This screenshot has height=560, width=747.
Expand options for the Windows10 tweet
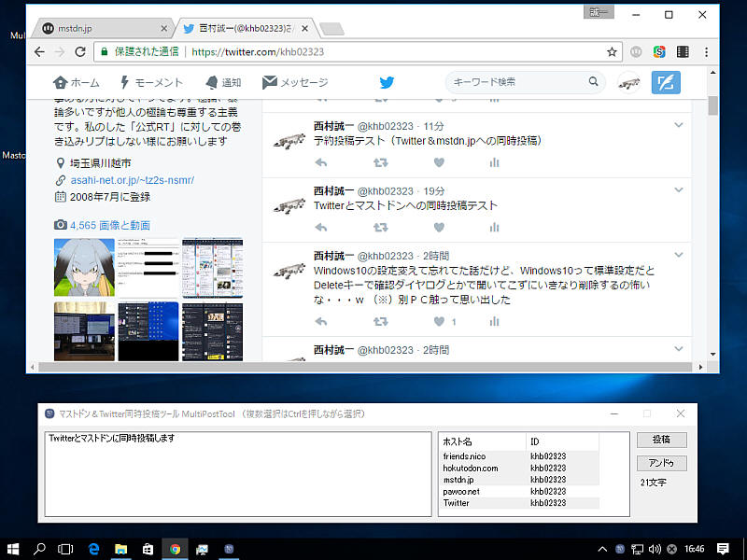(679, 255)
